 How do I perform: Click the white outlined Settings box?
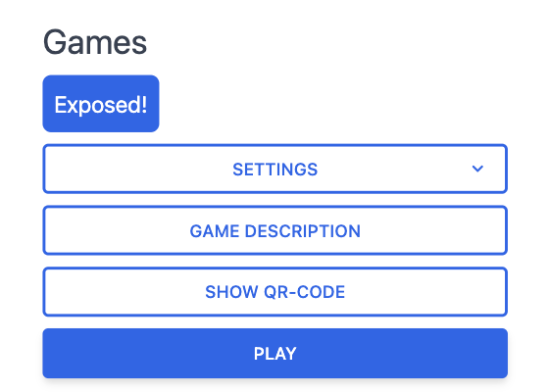(x=274, y=169)
